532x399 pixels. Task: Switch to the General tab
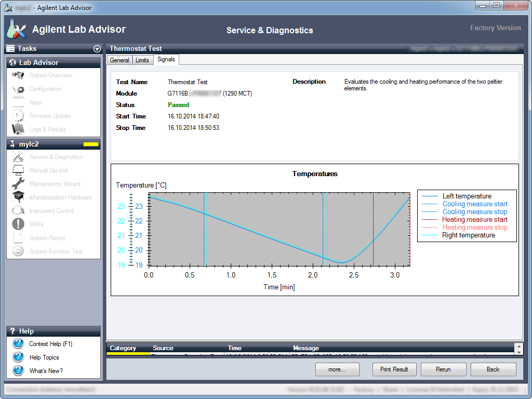[119, 60]
